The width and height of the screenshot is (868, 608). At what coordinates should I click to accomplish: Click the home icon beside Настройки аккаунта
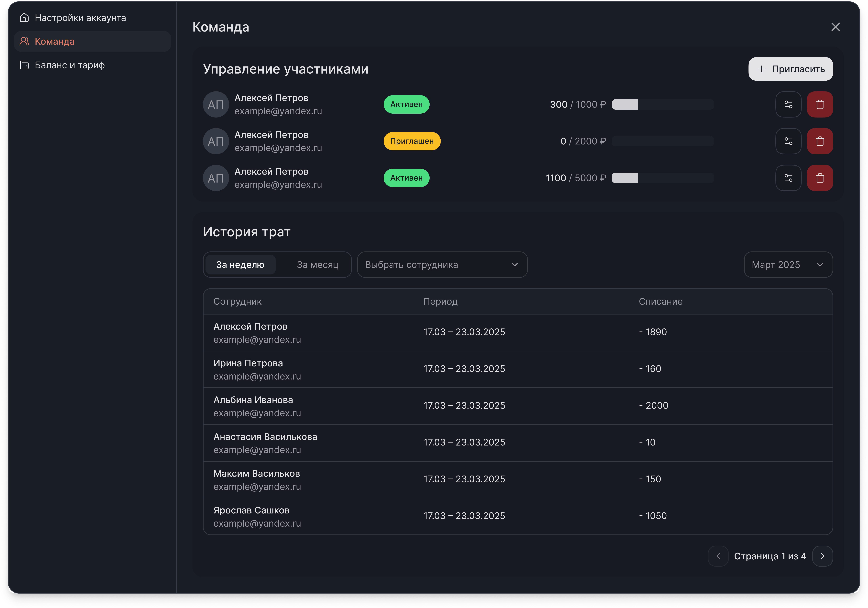24,18
